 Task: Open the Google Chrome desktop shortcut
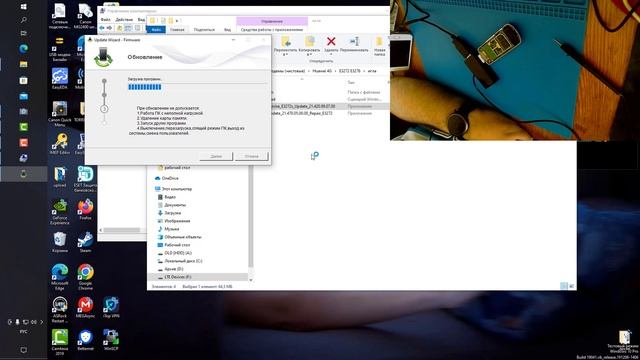click(x=85, y=277)
